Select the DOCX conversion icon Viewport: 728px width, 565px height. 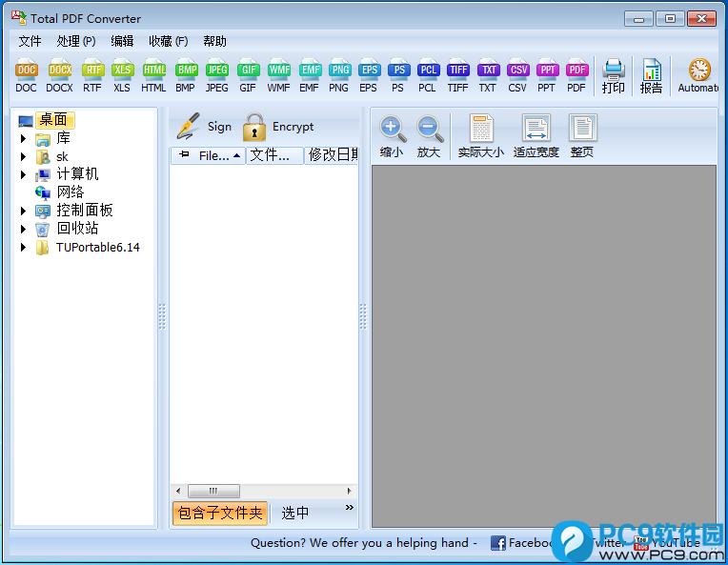pos(59,75)
